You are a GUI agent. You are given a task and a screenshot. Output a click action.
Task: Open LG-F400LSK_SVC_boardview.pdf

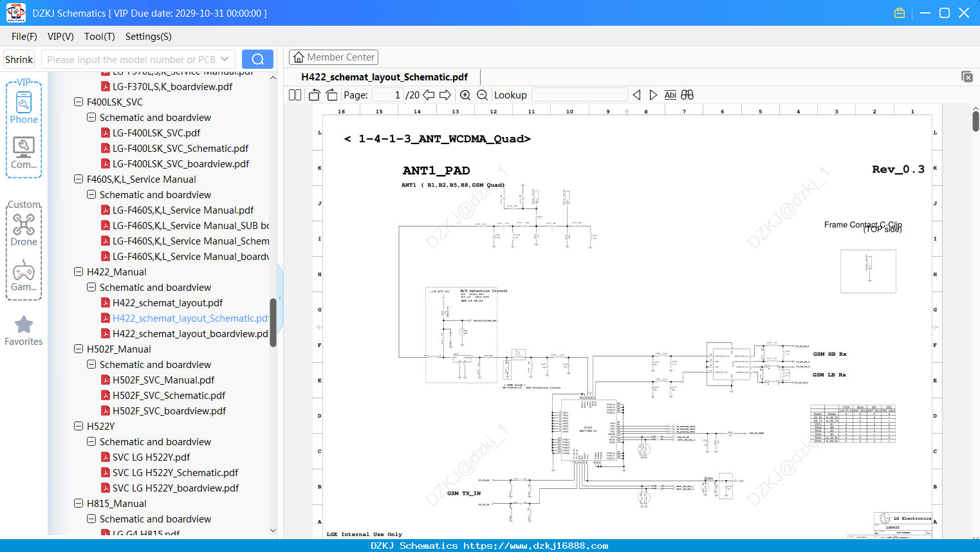click(x=175, y=164)
